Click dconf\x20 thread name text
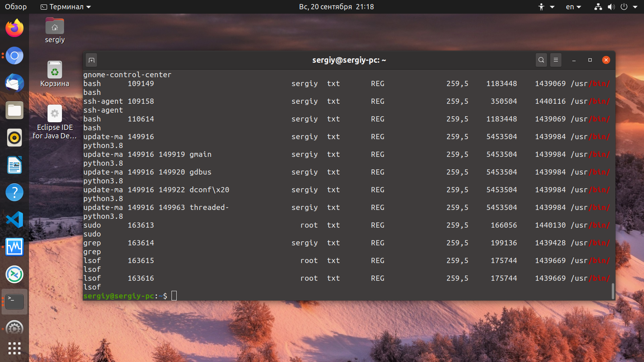The height and width of the screenshot is (362, 644). click(209, 190)
